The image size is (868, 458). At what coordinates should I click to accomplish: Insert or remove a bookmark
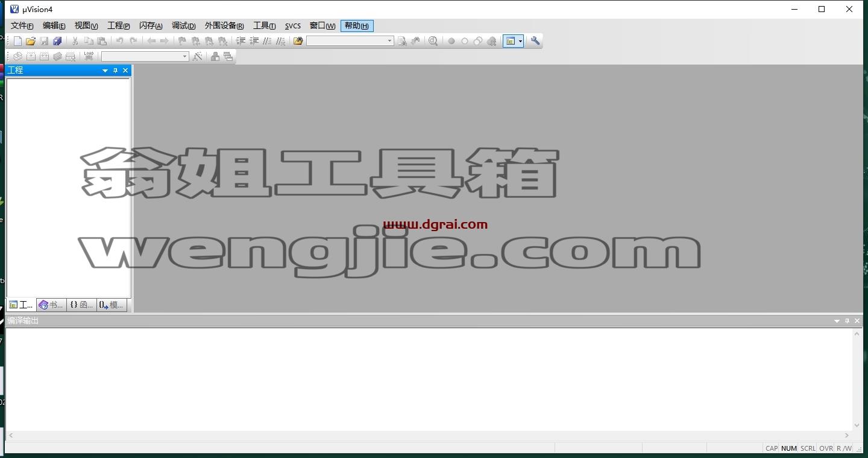pos(181,41)
